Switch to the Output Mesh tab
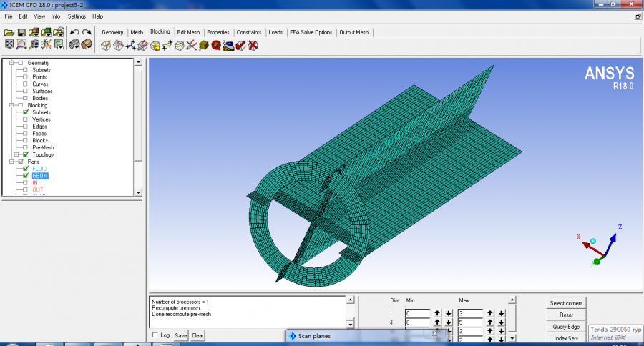 354,32
